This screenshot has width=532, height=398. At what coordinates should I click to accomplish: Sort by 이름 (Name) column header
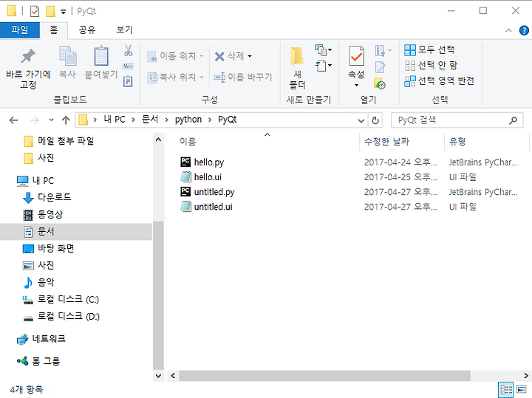(188, 141)
